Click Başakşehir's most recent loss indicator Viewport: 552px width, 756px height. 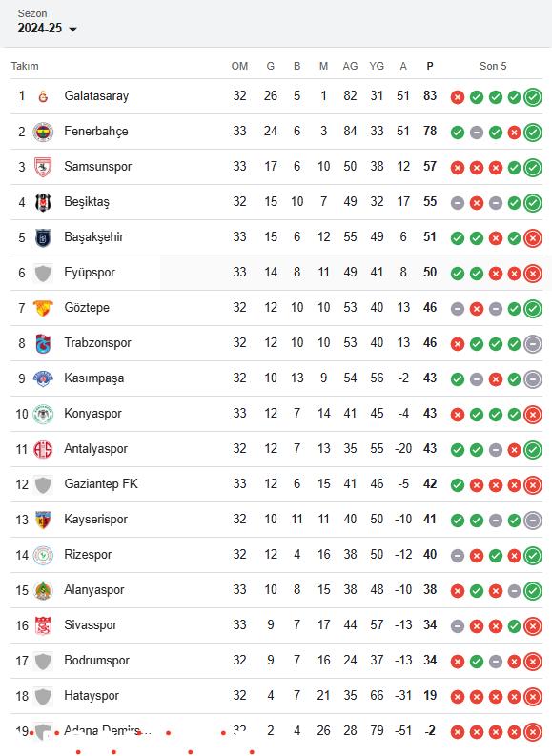[x=533, y=238]
